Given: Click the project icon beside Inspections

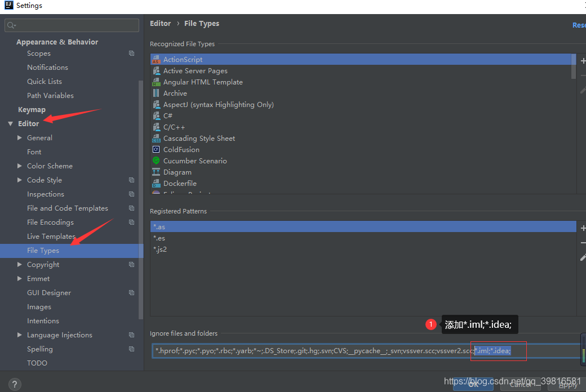Looking at the screenshot, I should coord(131,194).
